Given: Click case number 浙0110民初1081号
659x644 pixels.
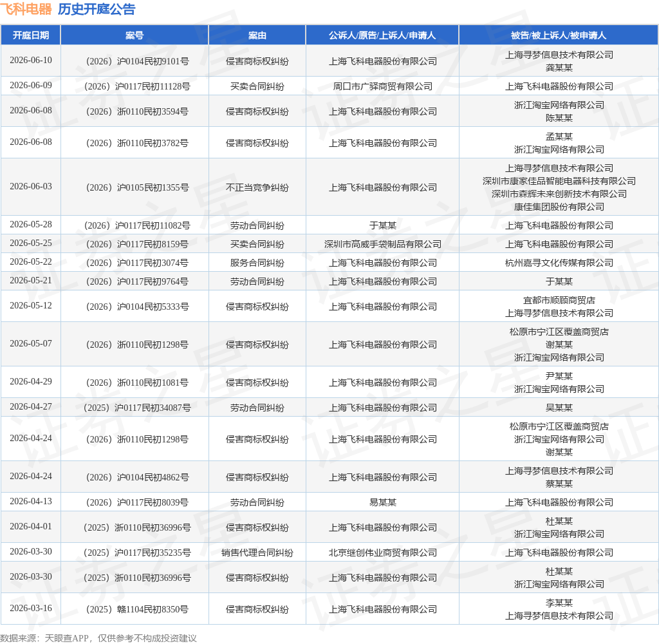Looking at the screenshot, I should [138, 383].
